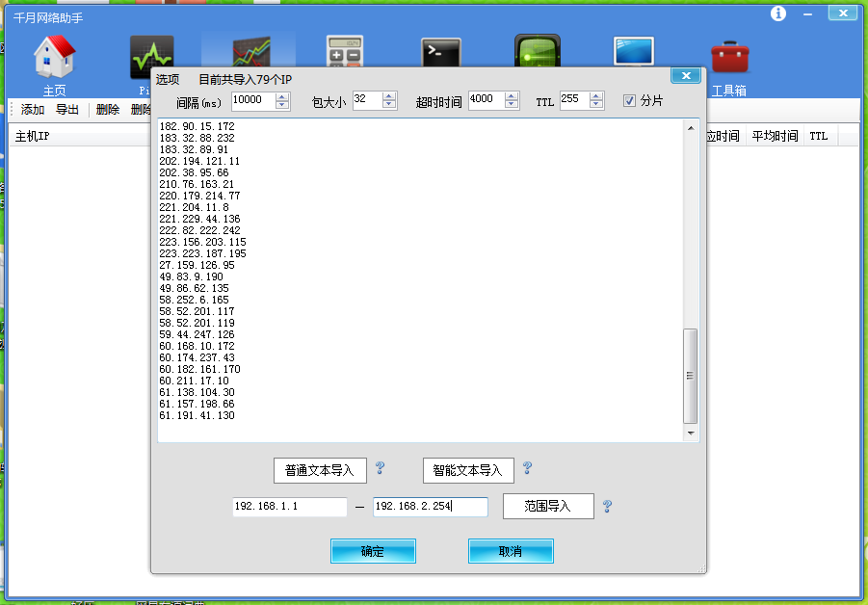The height and width of the screenshot is (605, 868).
Task: Click the 智能文本导入 button
Action: tap(468, 470)
